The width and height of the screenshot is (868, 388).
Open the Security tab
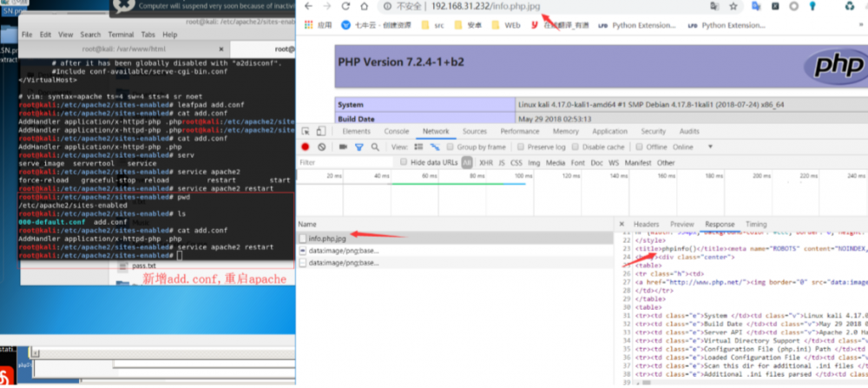click(x=654, y=131)
